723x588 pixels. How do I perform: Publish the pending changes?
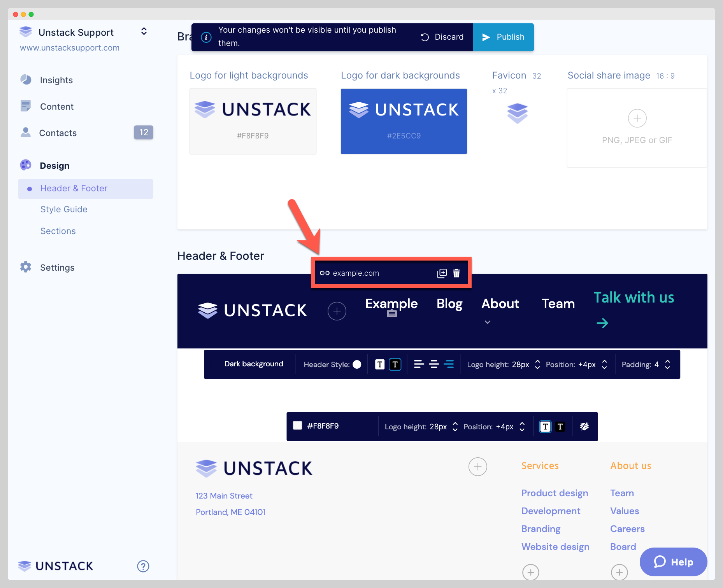(504, 37)
